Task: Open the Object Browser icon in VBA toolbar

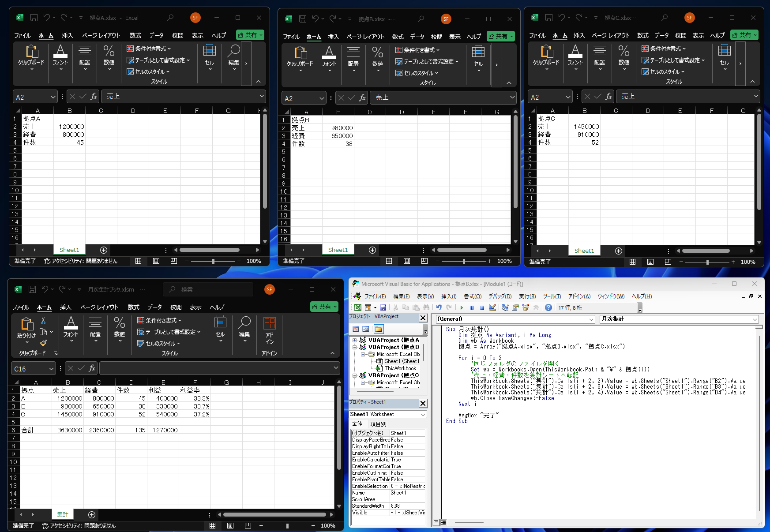Action: (x=526, y=307)
